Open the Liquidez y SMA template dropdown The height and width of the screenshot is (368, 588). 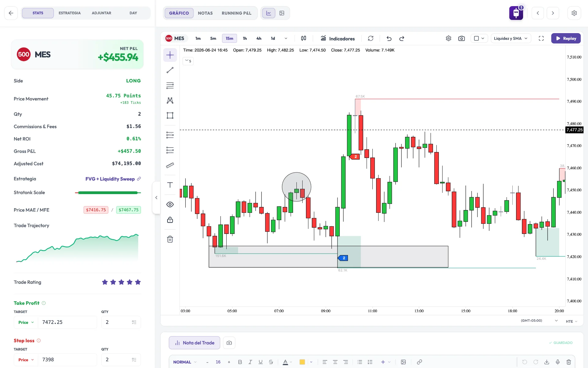(x=511, y=38)
